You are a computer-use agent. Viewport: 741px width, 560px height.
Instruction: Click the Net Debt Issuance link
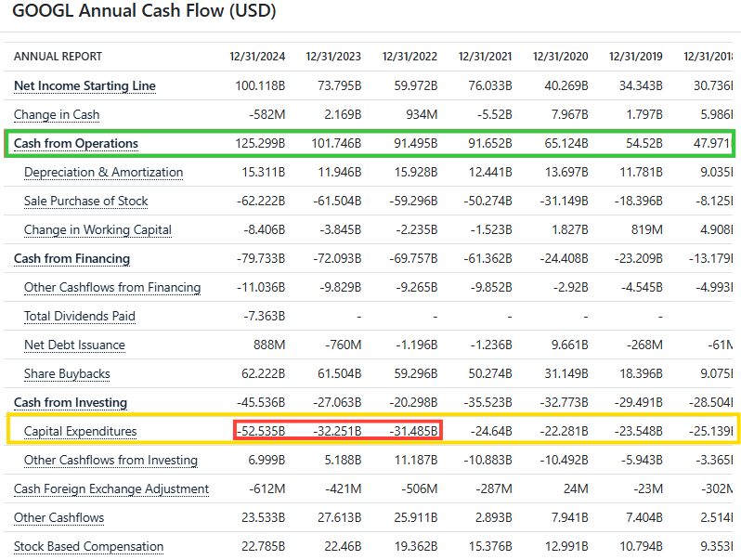tap(74, 345)
